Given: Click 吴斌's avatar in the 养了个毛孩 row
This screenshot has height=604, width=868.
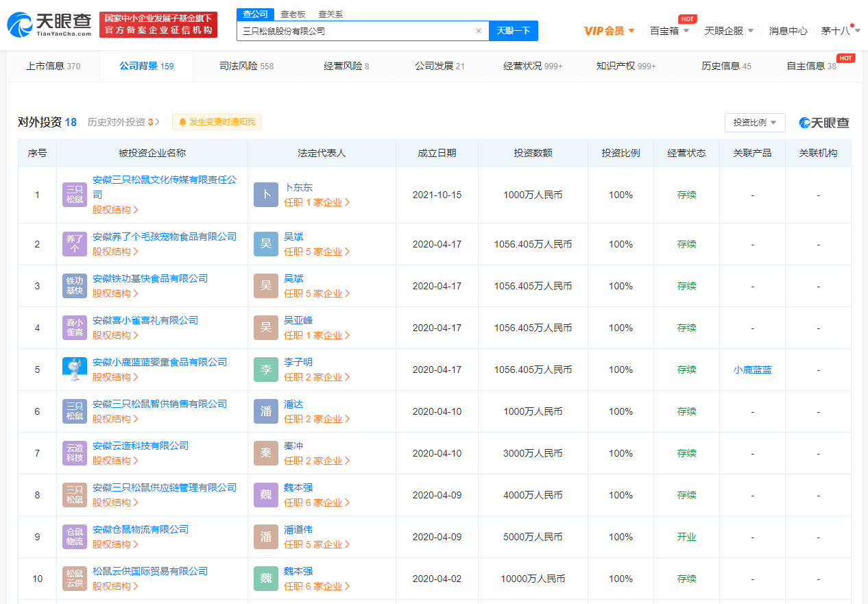Looking at the screenshot, I should click(x=266, y=244).
